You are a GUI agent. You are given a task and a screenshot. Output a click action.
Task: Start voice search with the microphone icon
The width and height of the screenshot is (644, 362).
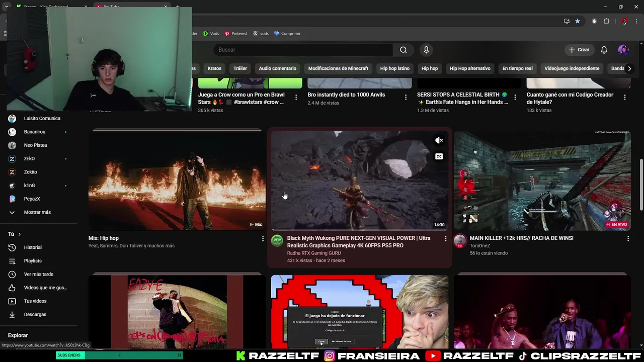pos(426,50)
